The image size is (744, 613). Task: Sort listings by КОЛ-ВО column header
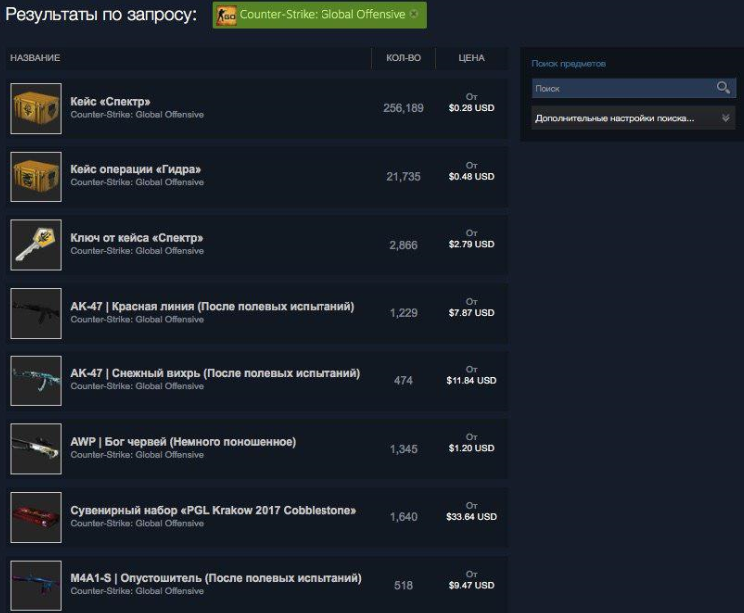click(403, 58)
